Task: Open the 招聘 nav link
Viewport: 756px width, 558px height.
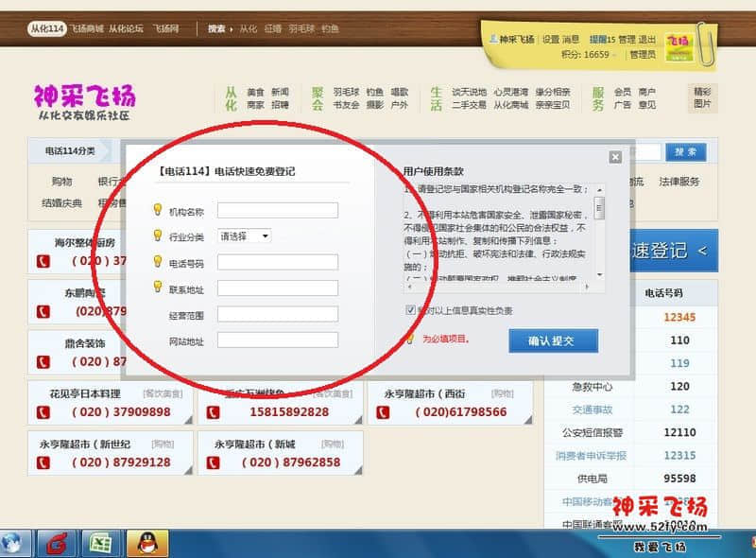Action: click(280, 104)
